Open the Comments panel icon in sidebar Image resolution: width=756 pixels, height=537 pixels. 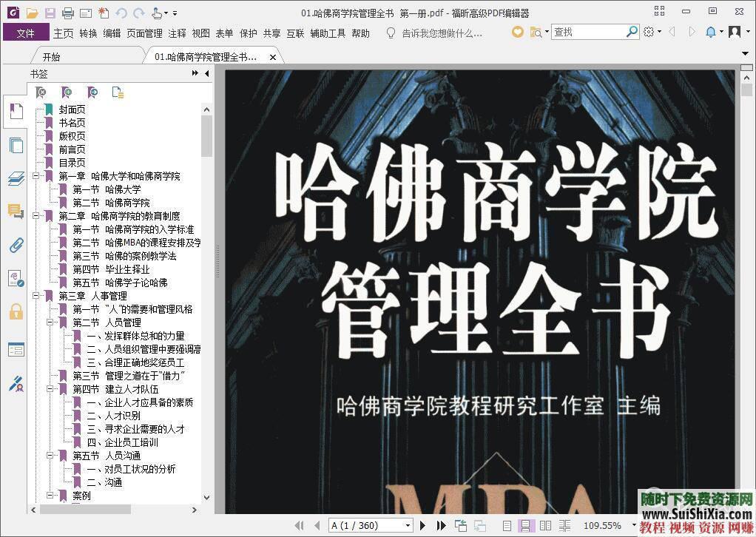[16, 211]
